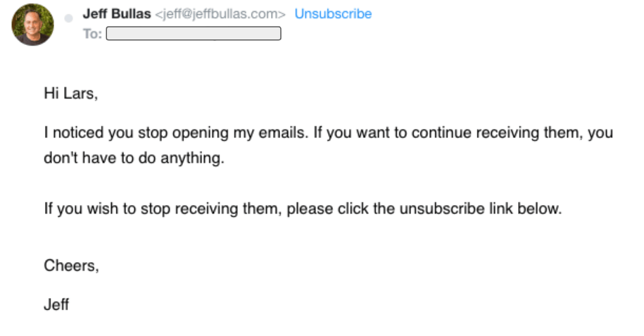The image size is (644, 336).
Task: Click the greeting line Hi Lars,
Action: click(70, 94)
